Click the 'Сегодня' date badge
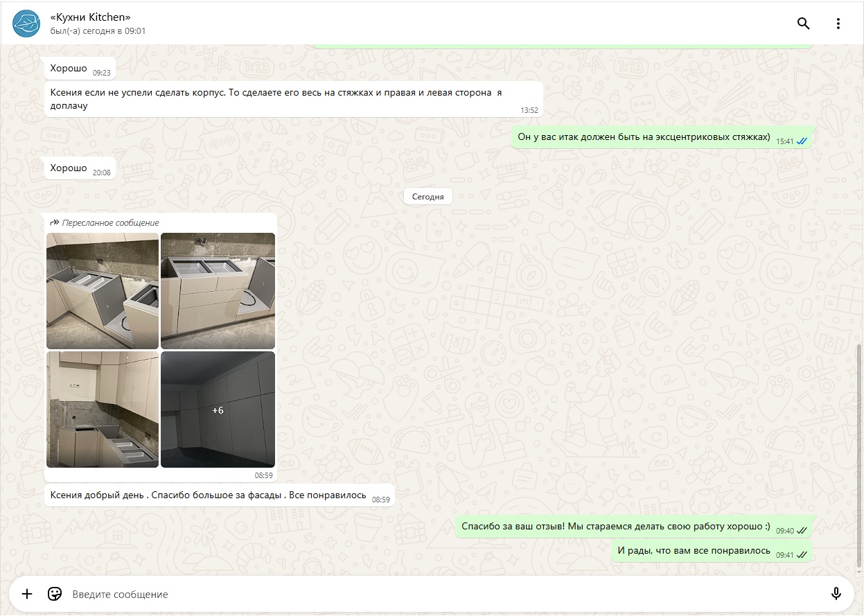864x616 pixels. (427, 197)
